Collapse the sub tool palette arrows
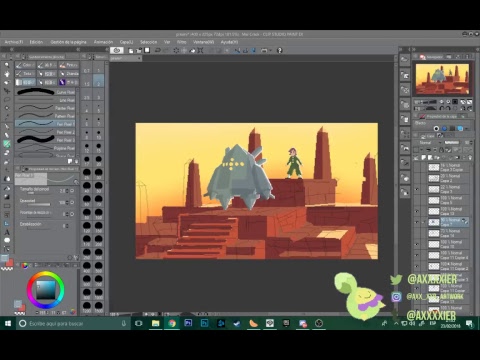Viewport: 480px width, 360px height. (78, 49)
